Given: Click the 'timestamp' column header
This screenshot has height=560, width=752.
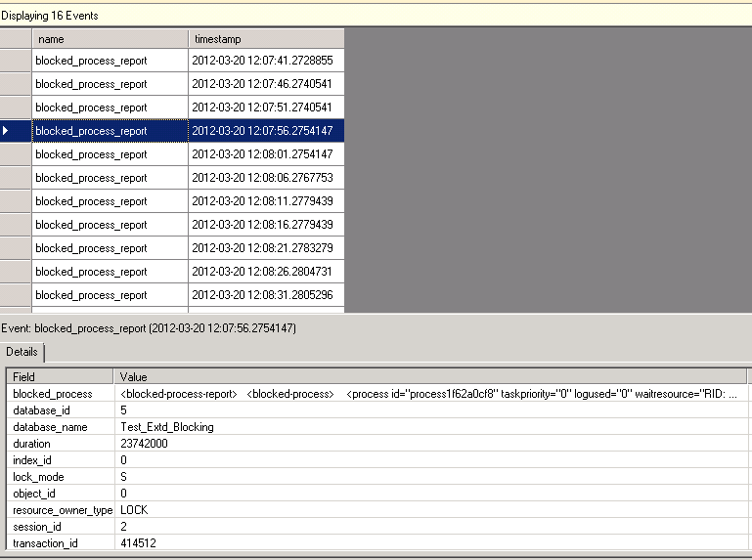Looking at the screenshot, I should tap(265, 39).
